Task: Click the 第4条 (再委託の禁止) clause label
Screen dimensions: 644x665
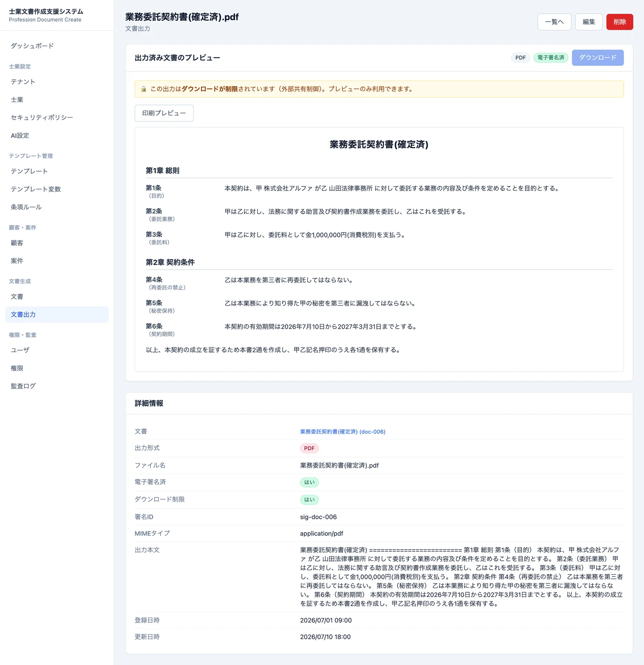Action: point(166,283)
